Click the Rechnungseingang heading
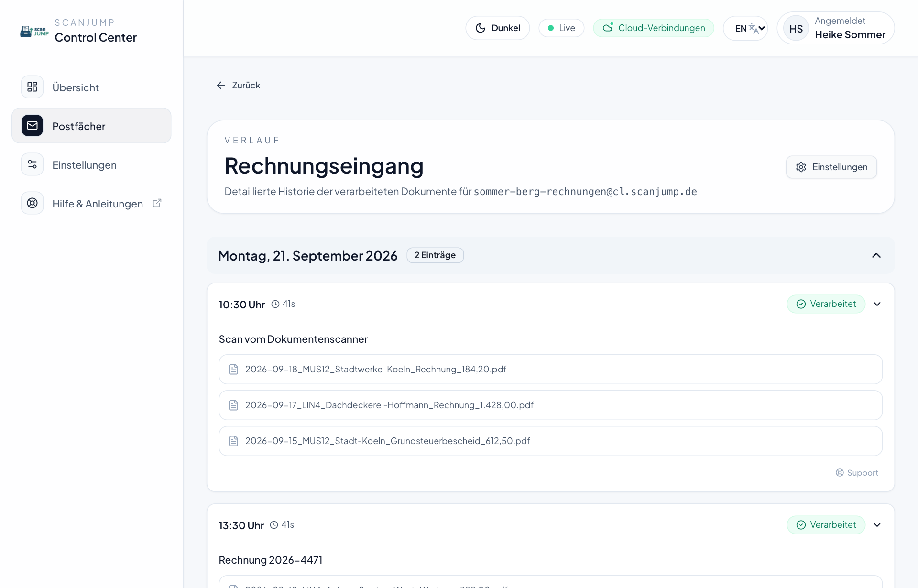This screenshot has height=588, width=918. pos(324,166)
